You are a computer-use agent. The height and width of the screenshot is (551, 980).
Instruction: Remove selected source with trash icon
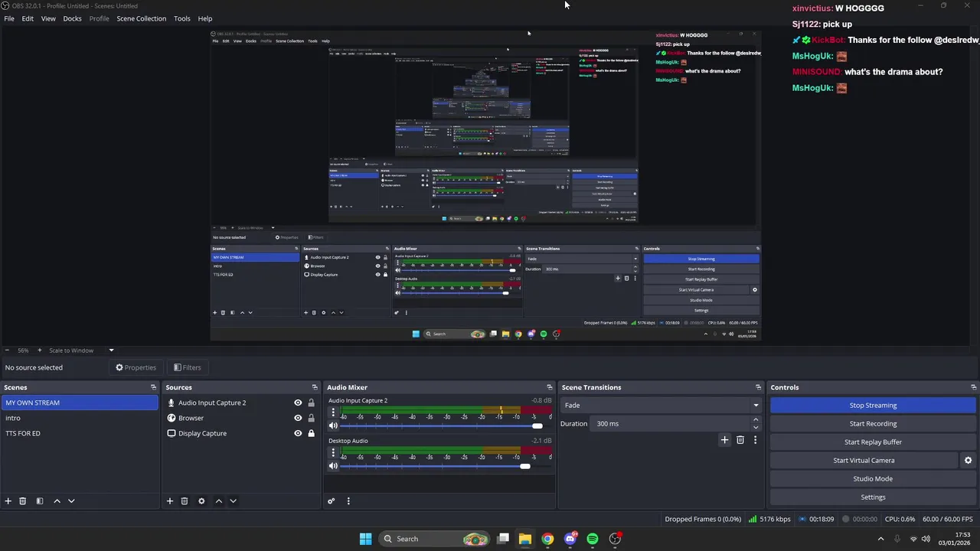185,501
